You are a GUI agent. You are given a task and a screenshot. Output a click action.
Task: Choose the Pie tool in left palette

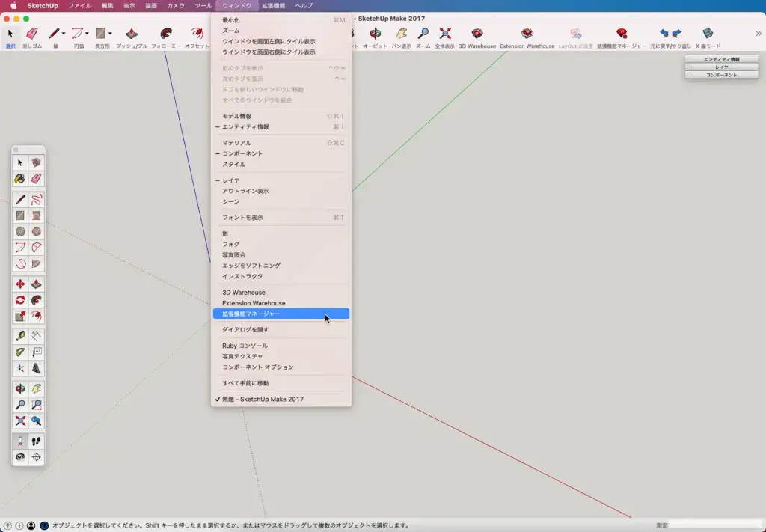tap(36, 264)
